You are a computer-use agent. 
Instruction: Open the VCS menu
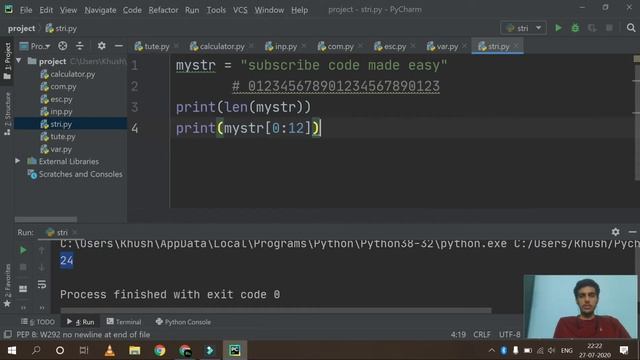pyautogui.click(x=240, y=10)
